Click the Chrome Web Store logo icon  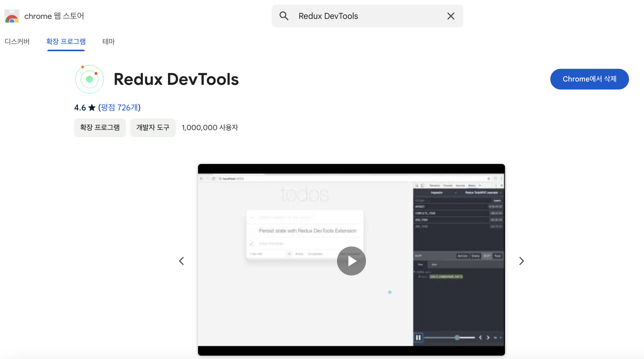[12, 16]
